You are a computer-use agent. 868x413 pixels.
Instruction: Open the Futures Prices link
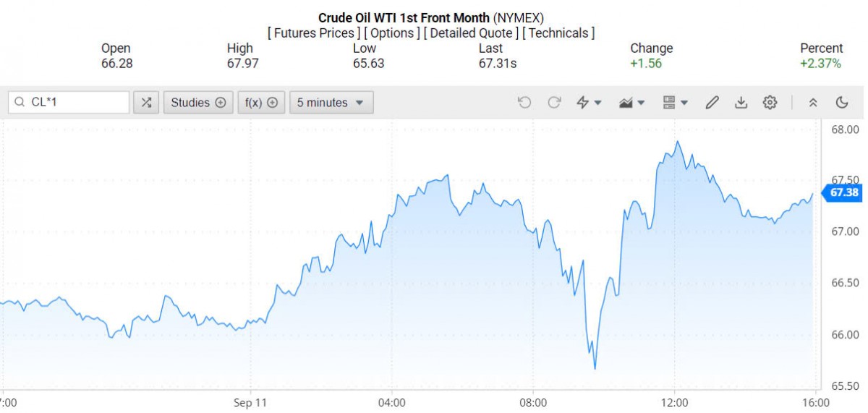[x=313, y=33]
